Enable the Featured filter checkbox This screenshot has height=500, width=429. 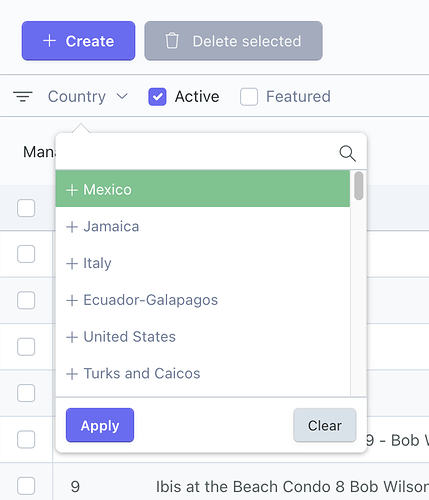[249, 97]
